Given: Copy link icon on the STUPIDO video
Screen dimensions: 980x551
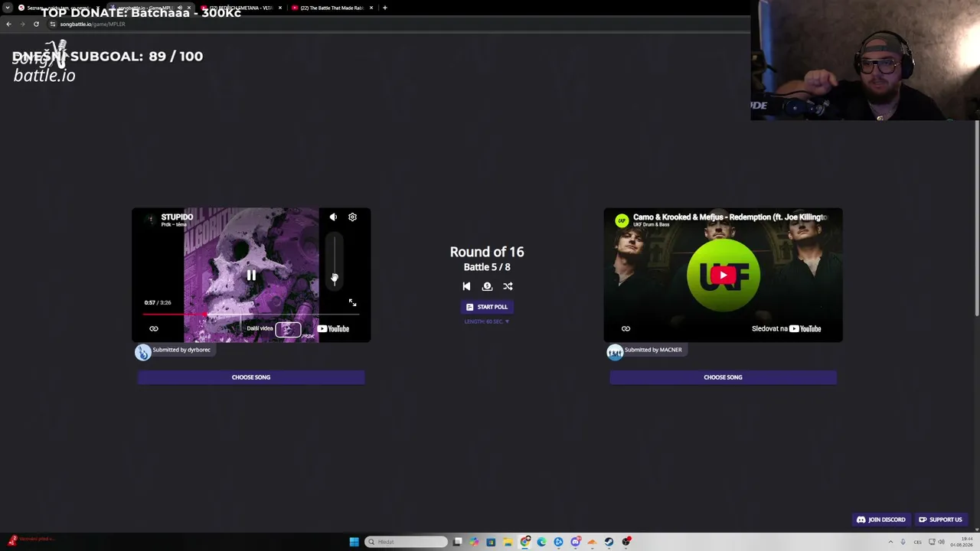Looking at the screenshot, I should click(154, 329).
